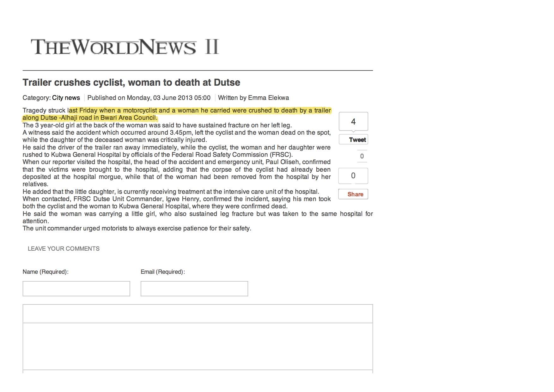Viewport: 554px width, 392px height.
Task: Click the share count box showing 0 above Share
Action: 353,176
